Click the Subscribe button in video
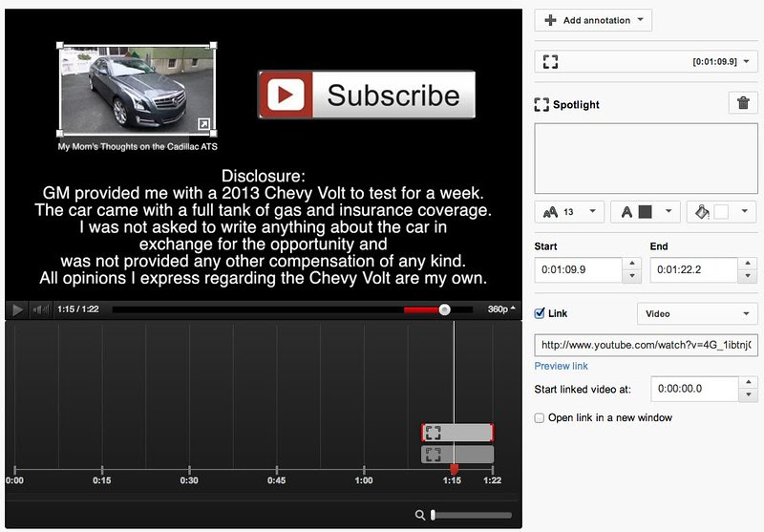 [x=367, y=95]
